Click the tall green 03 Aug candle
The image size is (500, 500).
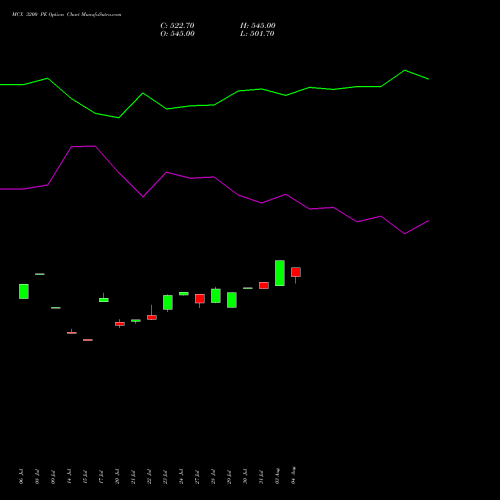pos(280,273)
